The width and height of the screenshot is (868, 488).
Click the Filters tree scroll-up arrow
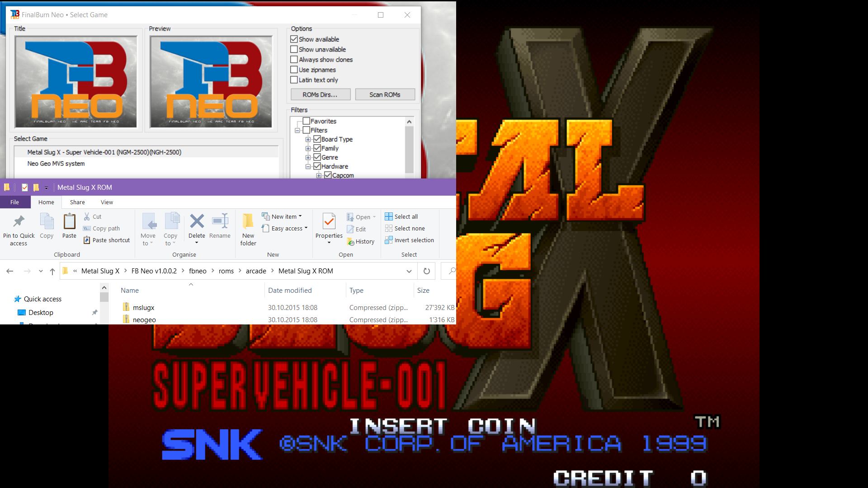[409, 122]
